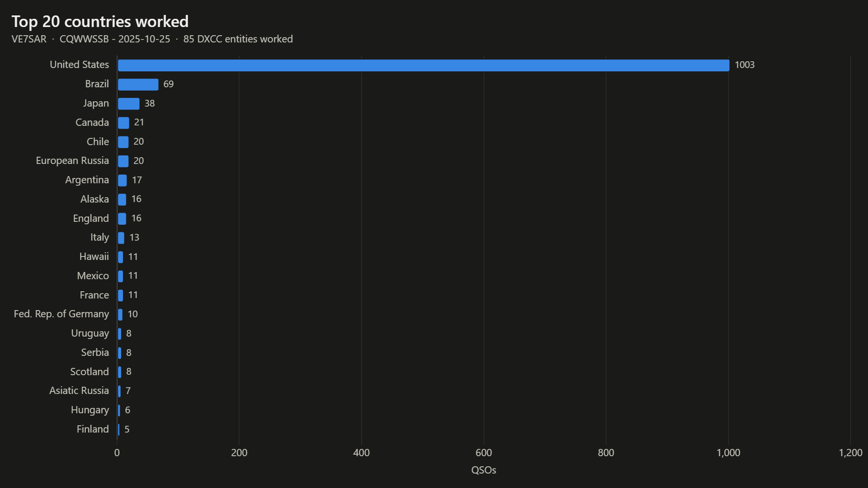Select the Mexico label

[x=93, y=276]
